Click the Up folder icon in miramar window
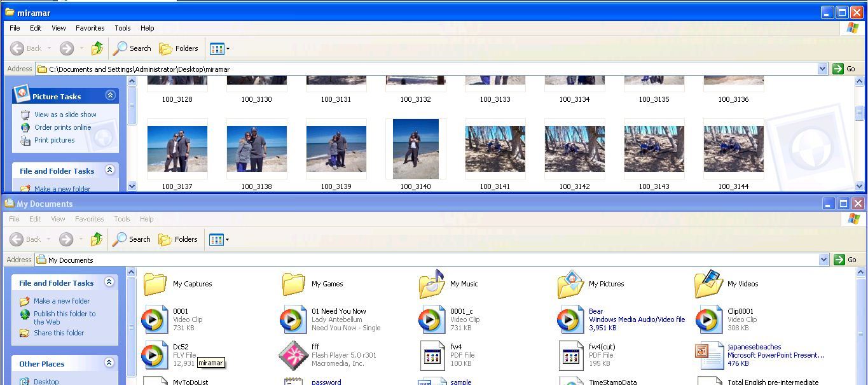The image size is (868, 385). pos(97,48)
